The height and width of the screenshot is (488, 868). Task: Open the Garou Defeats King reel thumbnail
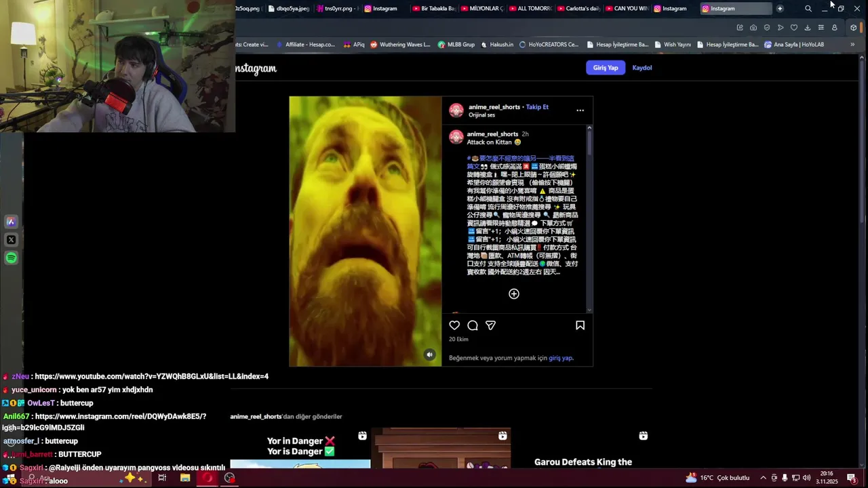click(x=583, y=448)
